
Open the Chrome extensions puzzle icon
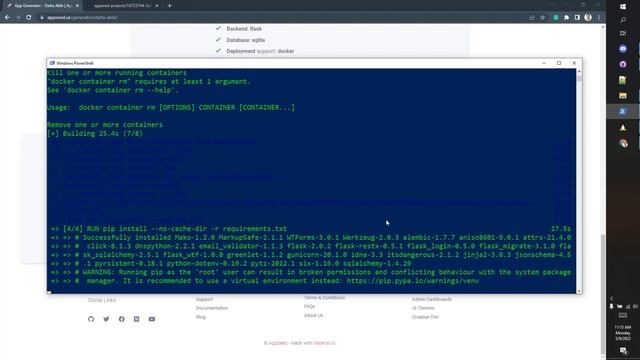pos(567,18)
